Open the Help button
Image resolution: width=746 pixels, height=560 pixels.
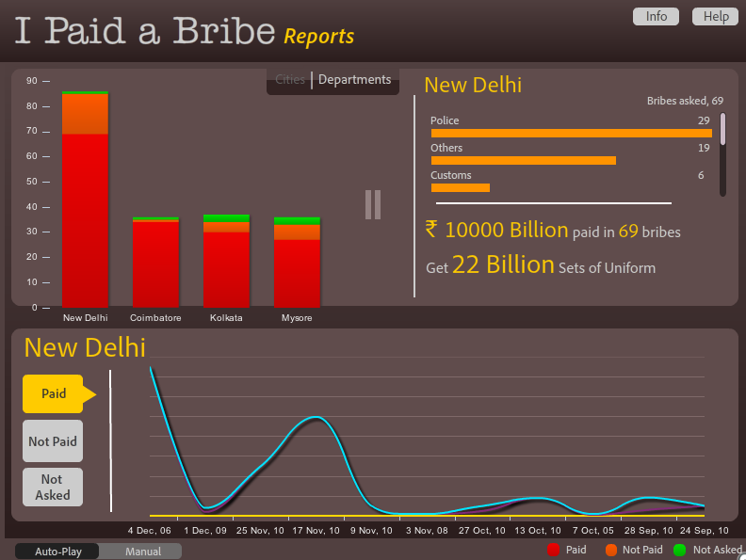[x=715, y=17]
